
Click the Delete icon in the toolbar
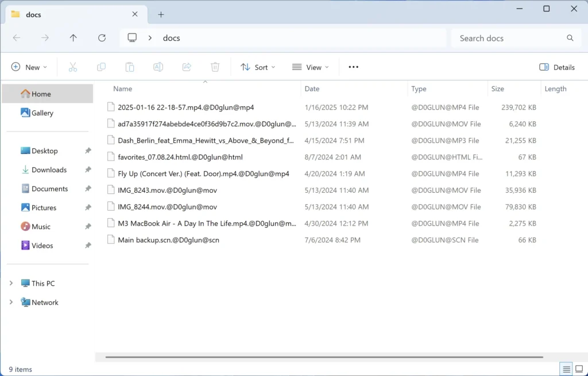(215, 67)
